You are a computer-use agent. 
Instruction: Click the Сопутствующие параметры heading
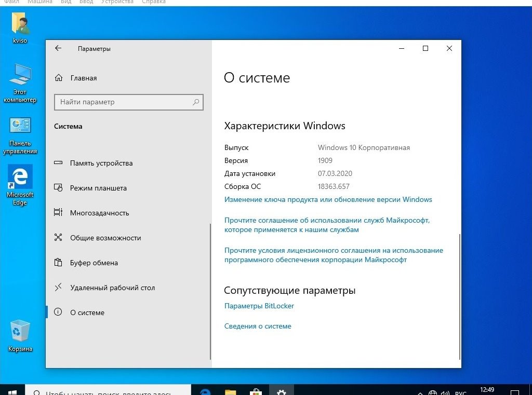290,290
